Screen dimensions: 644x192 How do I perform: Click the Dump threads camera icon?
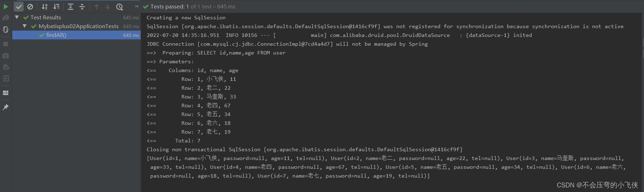click(6, 56)
